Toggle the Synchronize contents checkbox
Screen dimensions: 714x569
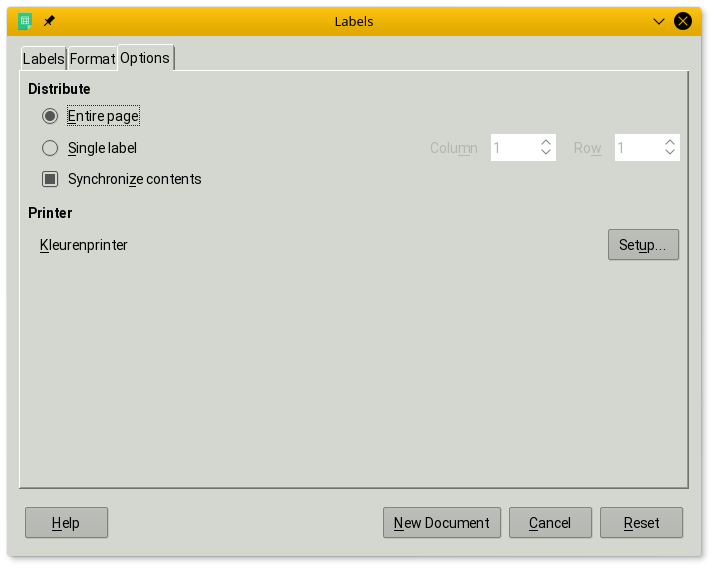pyautogui.click(x=50, y=180)
